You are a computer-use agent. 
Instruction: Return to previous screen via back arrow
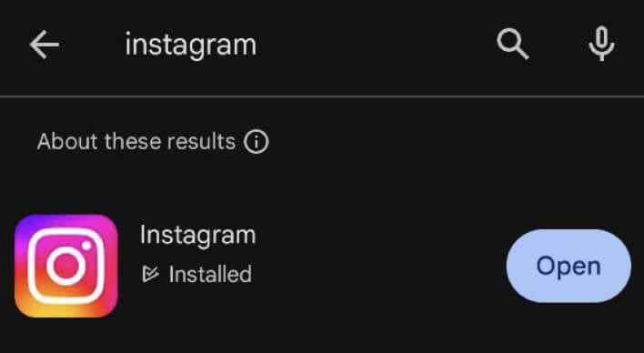point(45,45)
